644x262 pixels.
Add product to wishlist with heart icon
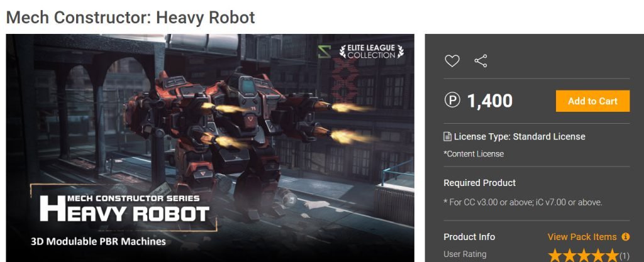click(x=452, y=61)
